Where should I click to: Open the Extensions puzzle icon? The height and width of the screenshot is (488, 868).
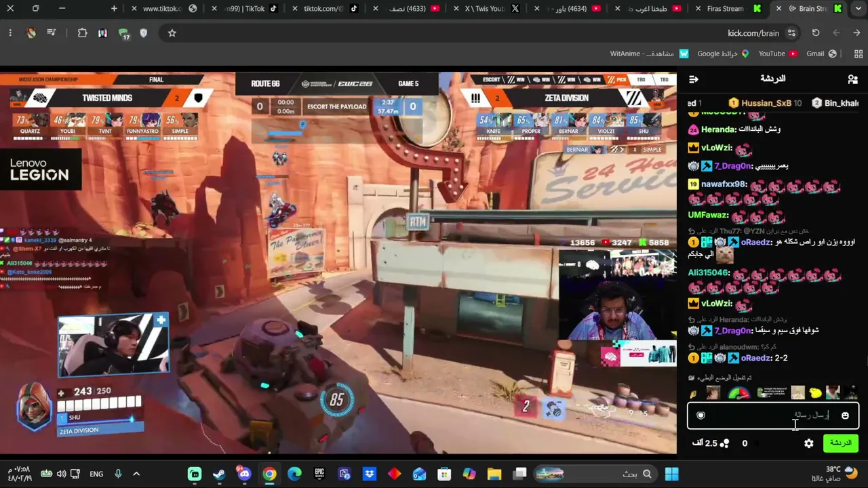(x=83, y=33)
